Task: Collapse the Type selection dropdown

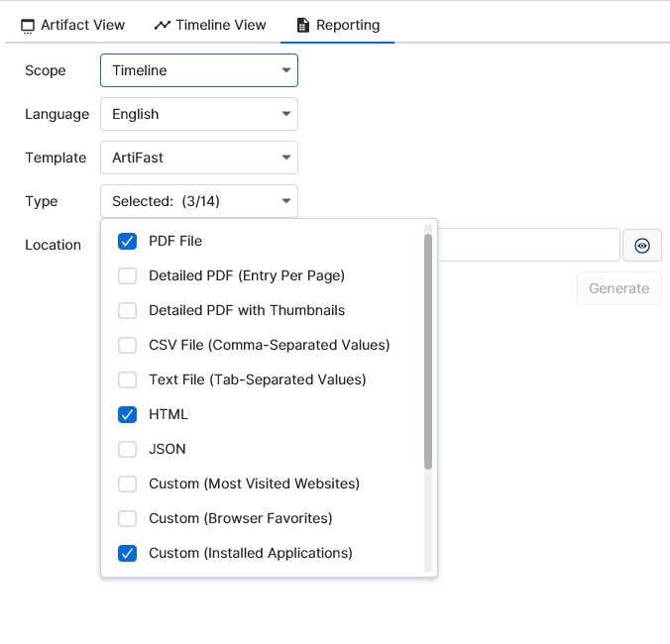Action: (198, 201)
